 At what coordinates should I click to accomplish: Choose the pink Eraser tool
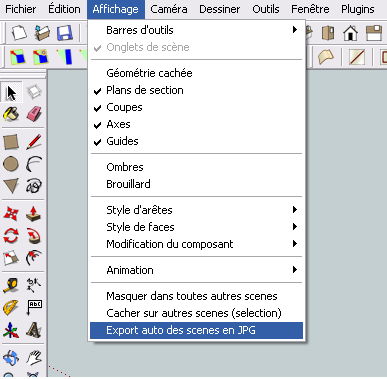[x=34, y=114]
